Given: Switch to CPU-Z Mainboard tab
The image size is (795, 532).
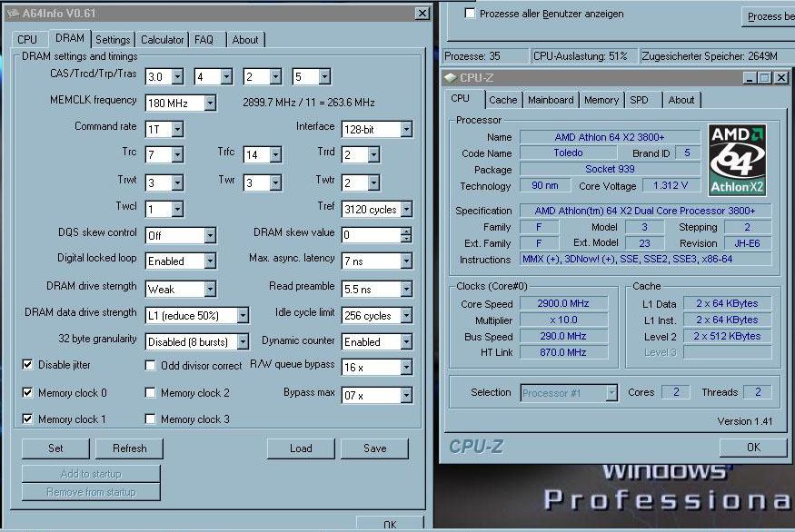Looking at the screenshot, I should tap(551, 100).
